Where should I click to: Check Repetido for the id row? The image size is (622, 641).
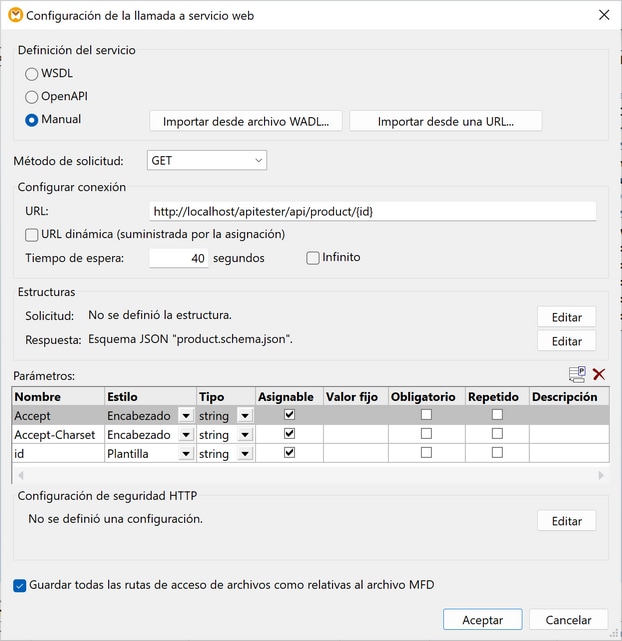click(497, 453)
